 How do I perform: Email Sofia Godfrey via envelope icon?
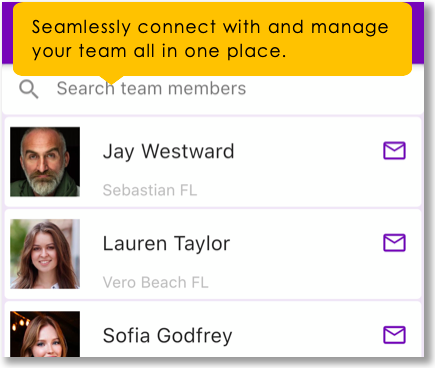pos(394,334)
